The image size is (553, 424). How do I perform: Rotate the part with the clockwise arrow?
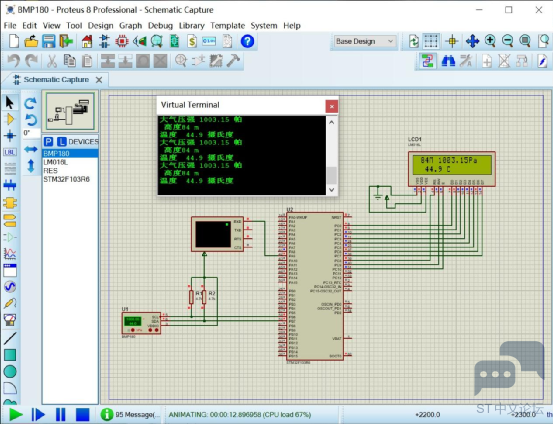31,103
